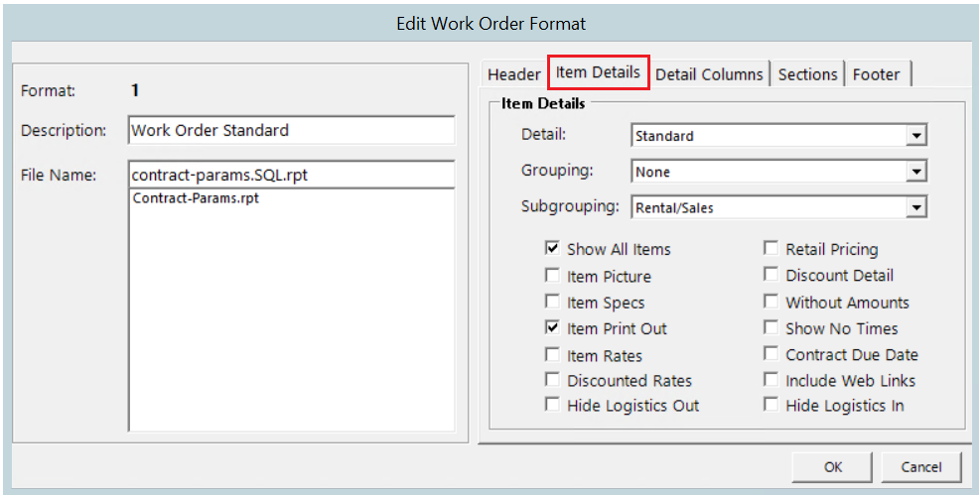
Task: Switch to the Header tab
Action: click(x=513, y=74)
